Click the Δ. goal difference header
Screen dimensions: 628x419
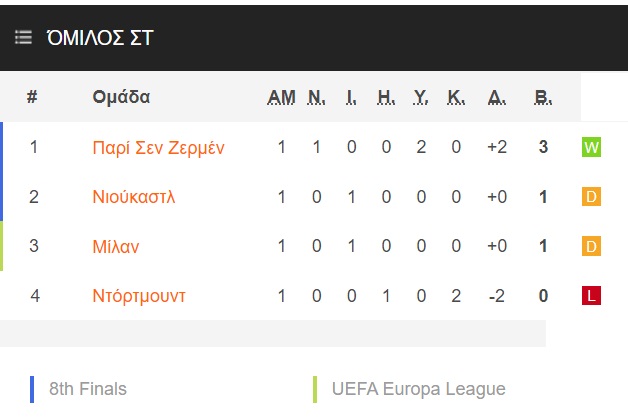pos(497,97)
